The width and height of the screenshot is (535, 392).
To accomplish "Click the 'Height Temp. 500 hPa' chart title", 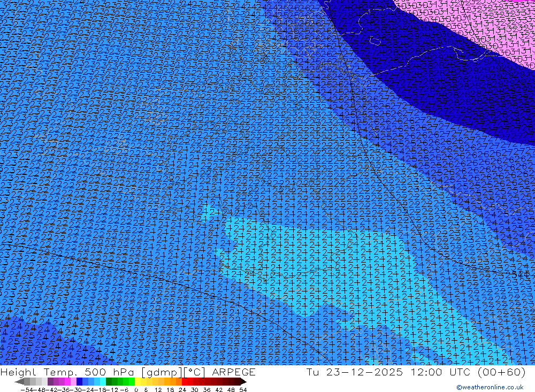I will 67,372.
